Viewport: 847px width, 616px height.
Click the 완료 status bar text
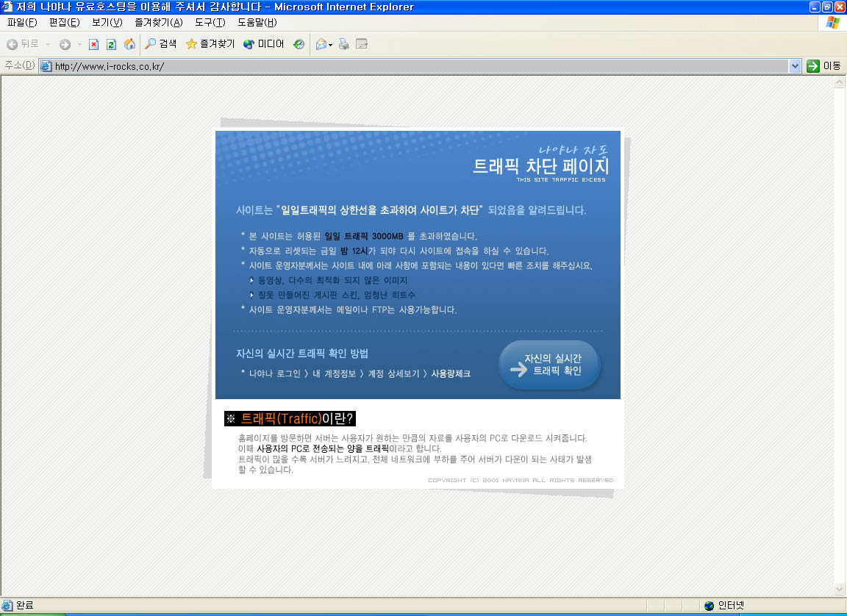[25, 606]
